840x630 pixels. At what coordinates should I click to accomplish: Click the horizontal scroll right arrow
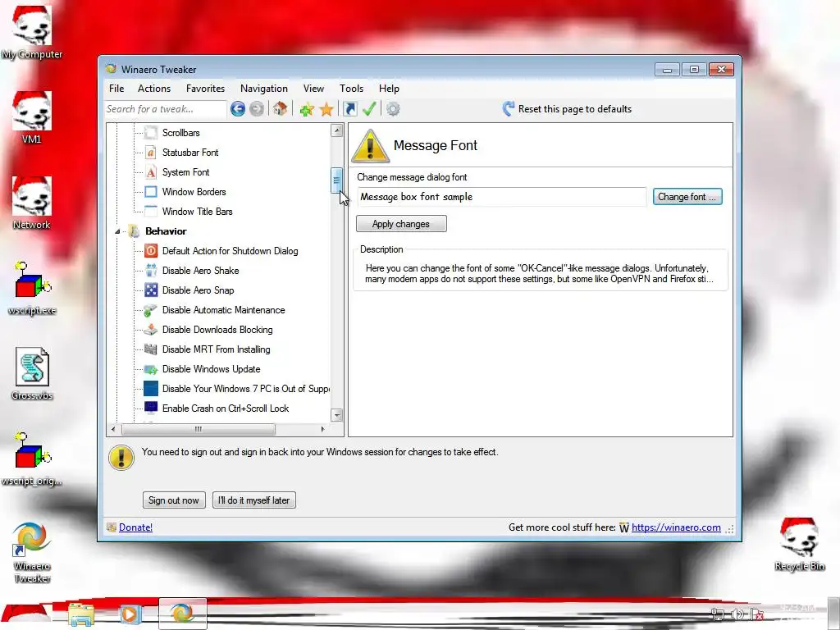pos(322,429)
